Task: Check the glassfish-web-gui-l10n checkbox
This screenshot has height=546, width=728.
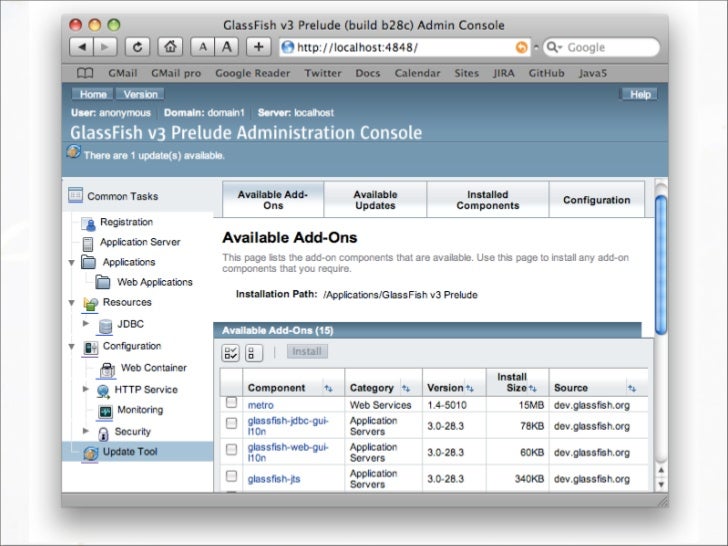Action: 231,449
